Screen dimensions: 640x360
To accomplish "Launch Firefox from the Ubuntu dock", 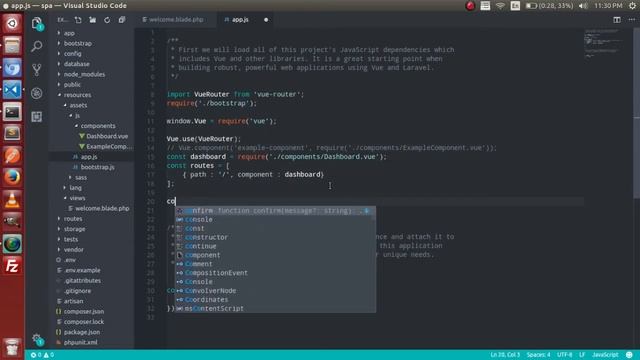I will click(x=12, y=177).
